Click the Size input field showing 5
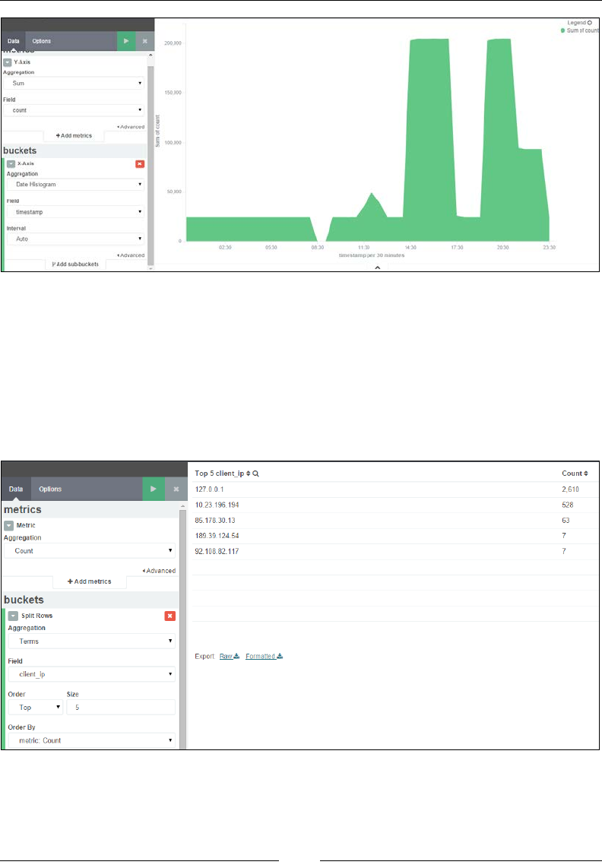The width and height of the screenshot is (602, 868). [x=121, y=708]
